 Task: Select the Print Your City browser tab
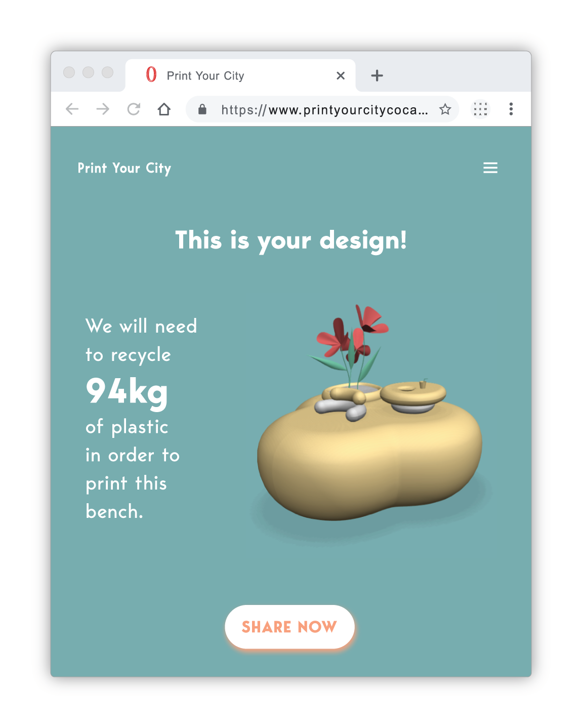[x=240, y=75]
